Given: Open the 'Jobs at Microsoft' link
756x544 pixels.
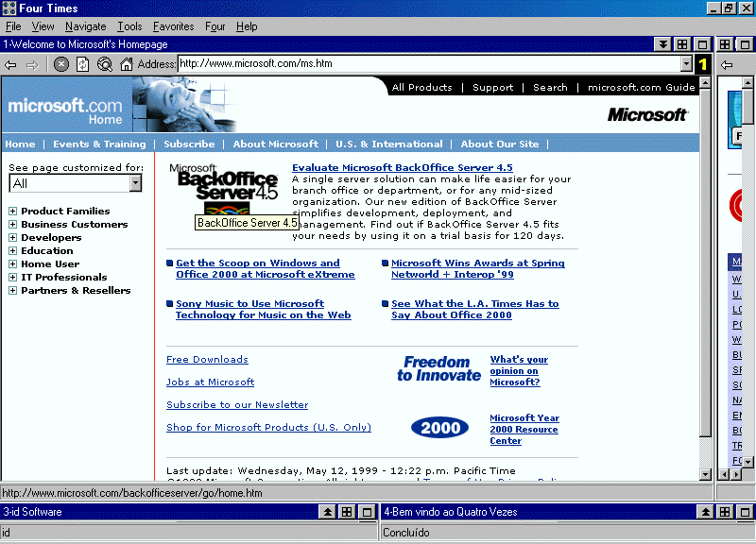Looking at the screenshot, I should 210,382.
